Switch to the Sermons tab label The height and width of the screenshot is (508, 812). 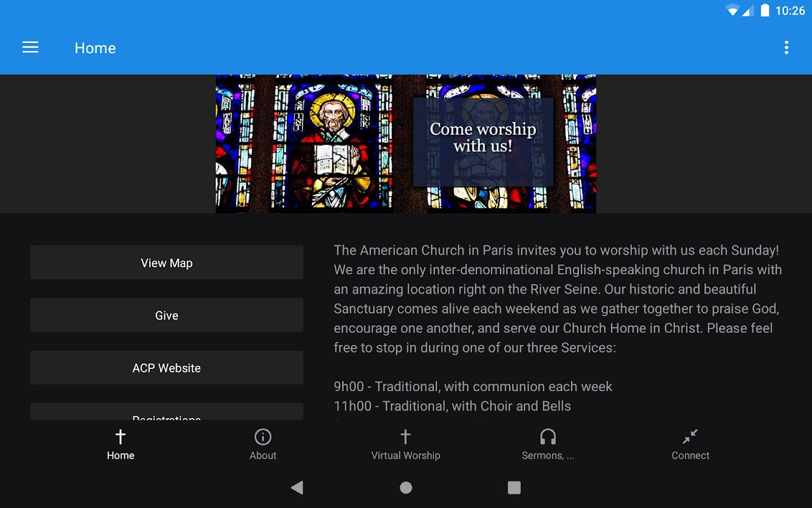pos(548,455)
